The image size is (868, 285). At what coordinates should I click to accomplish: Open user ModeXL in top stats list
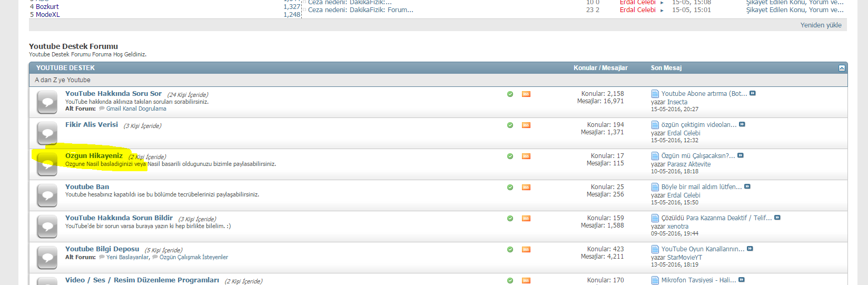pyautogui.click(x=48, y=15)
